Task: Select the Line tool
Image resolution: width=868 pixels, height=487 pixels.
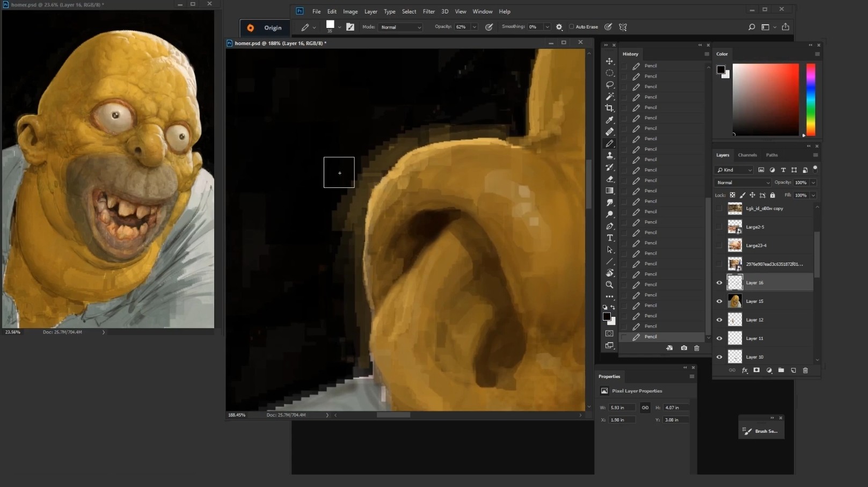Action: pyautogui.click(x=609, y=261)
